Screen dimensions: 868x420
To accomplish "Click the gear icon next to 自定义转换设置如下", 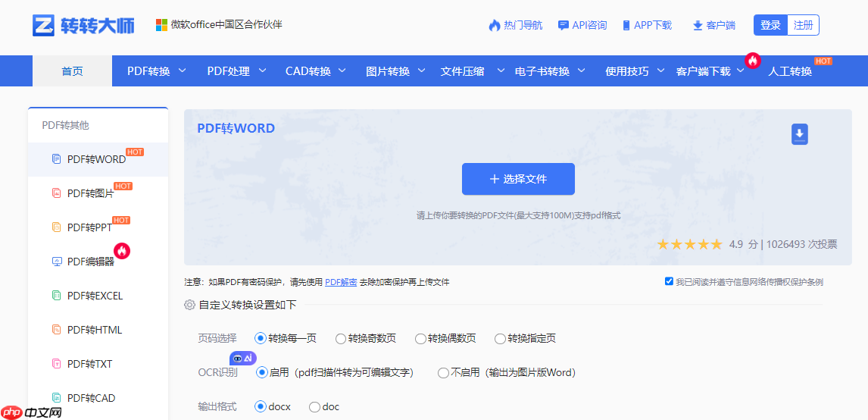I will tap(190, 305).
